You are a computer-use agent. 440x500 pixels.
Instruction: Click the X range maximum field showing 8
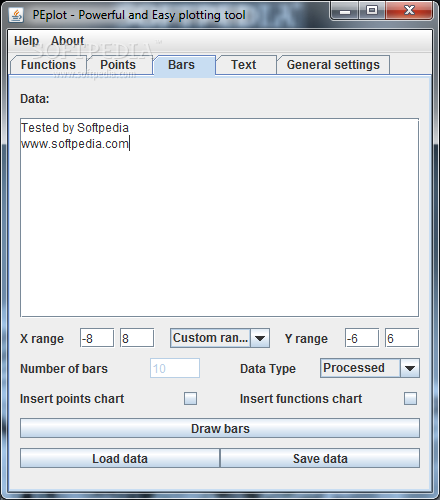[137, 338]
